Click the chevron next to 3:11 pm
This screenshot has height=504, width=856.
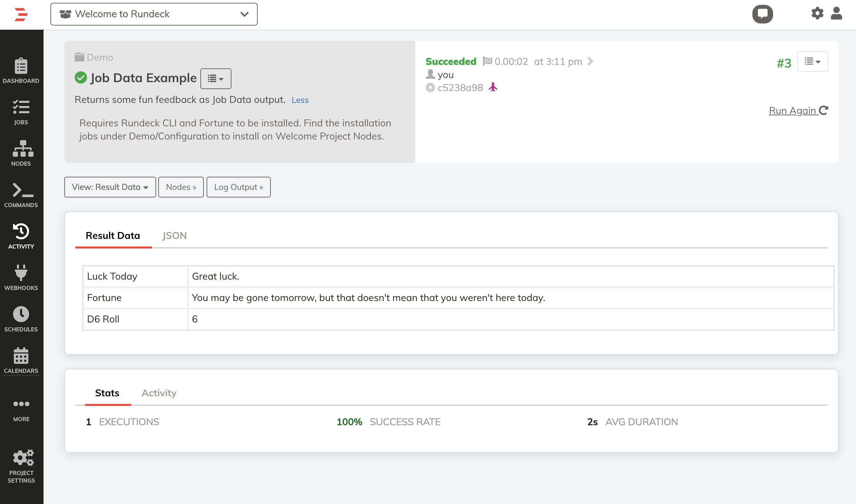tap(590, 61)
